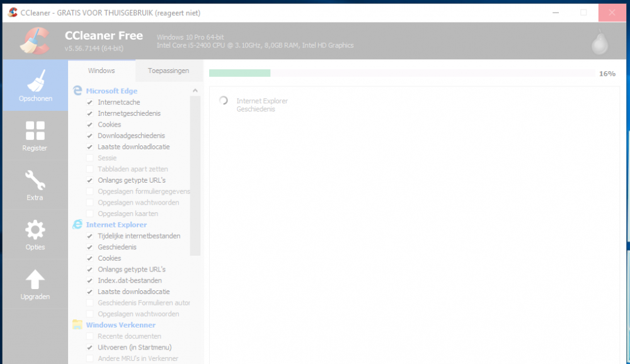Enable Opgeslagen formuliergegevens checkbox
630x364 pixels.
(89, 191)
